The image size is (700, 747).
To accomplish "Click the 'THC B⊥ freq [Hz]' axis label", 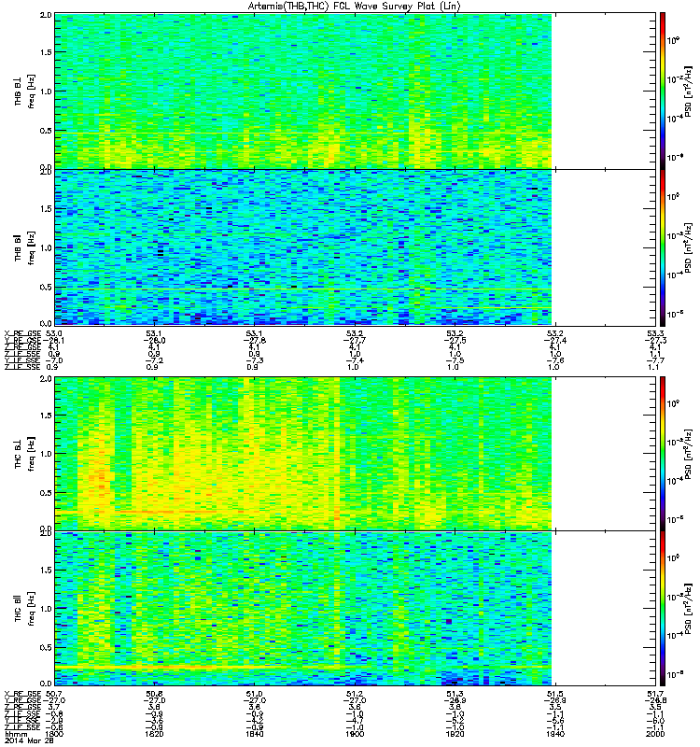I will pos(24,454).
